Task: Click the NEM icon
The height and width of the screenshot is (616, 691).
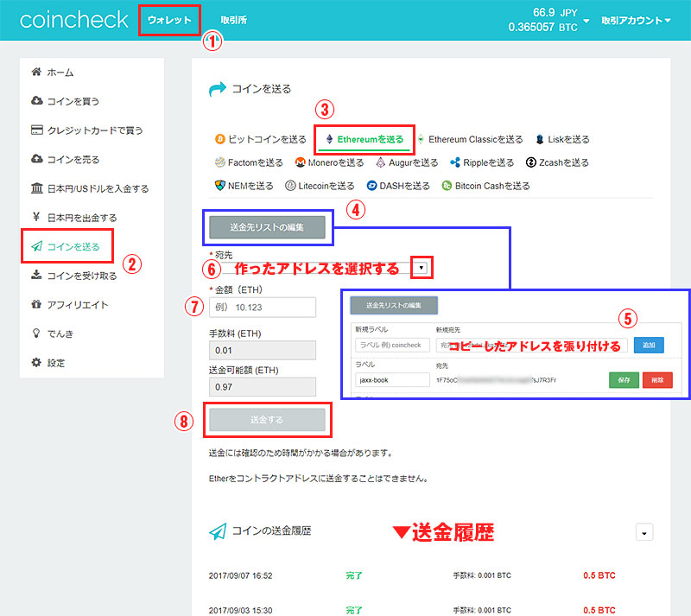Action: pyautogui.click(x=220, y=185)
